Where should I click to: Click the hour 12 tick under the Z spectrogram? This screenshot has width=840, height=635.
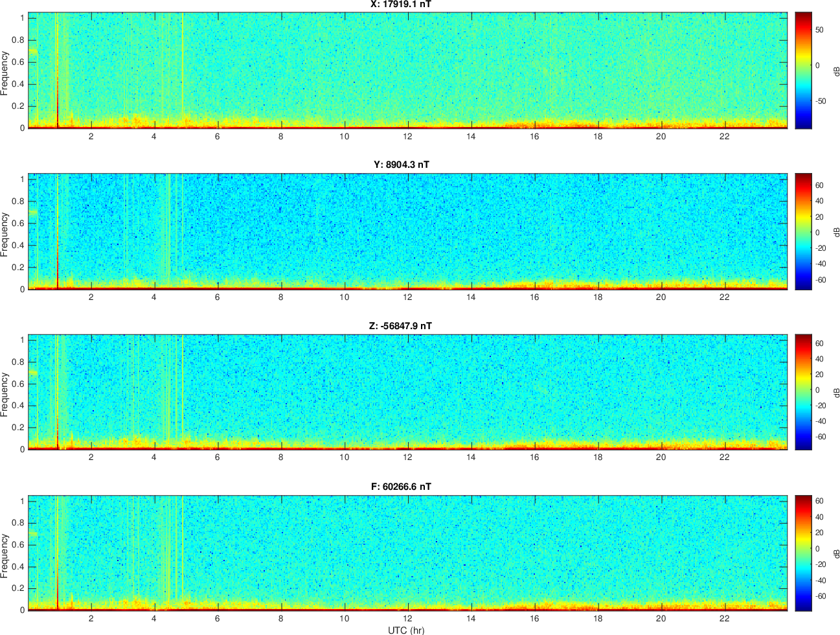point(407,457)
